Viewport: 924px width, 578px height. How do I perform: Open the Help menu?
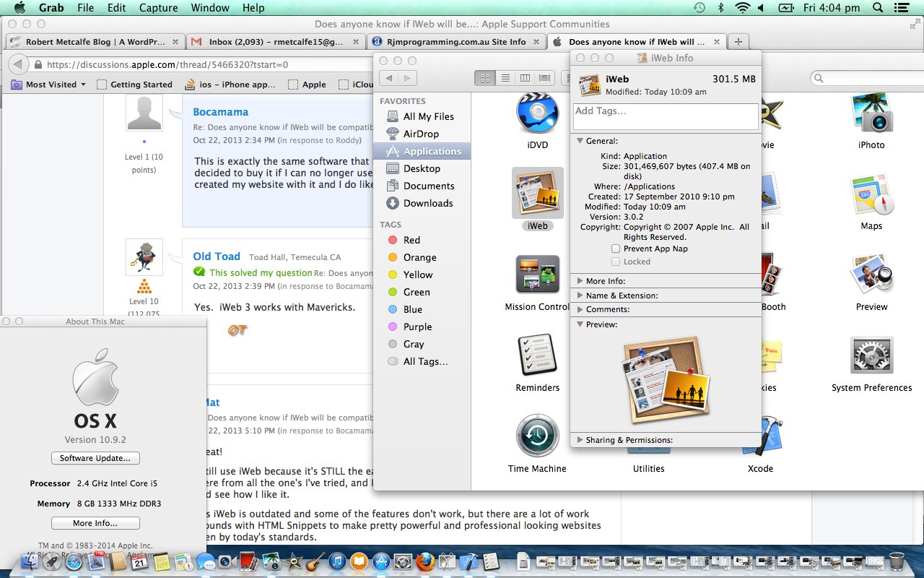click(253, 8)
